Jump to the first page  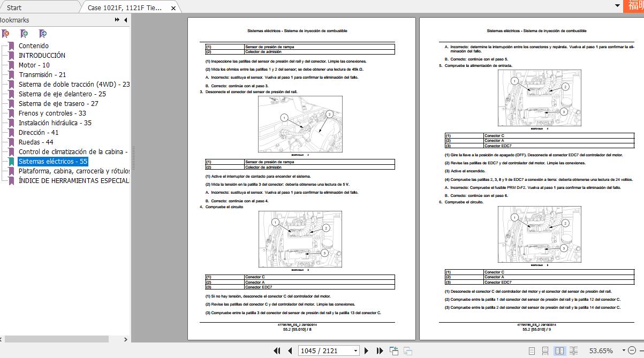[x=277, y=351]
